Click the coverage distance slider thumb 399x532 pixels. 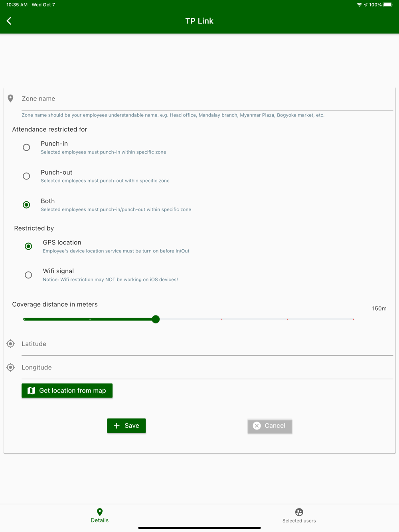pyautogui.click(x=156, y=319)
